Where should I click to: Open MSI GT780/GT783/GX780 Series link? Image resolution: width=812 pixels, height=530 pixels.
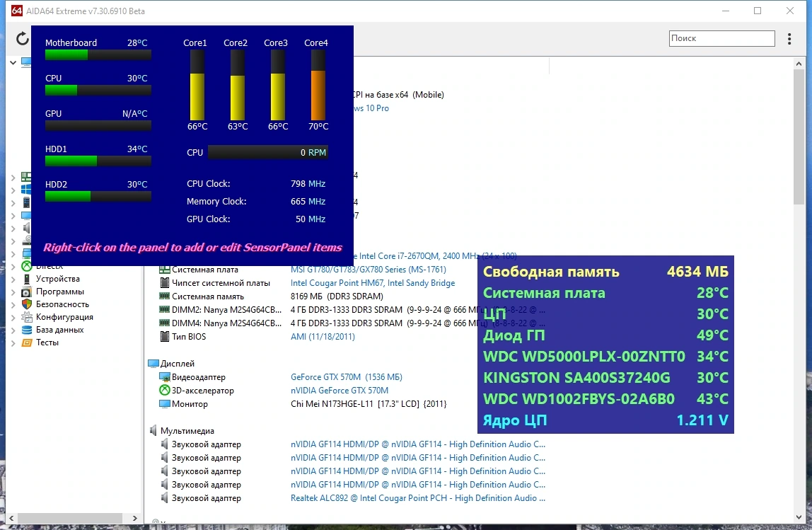tap(369, 270)
